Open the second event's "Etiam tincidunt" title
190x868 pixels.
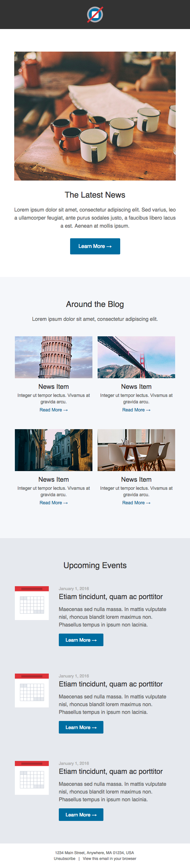coord(111,684)
